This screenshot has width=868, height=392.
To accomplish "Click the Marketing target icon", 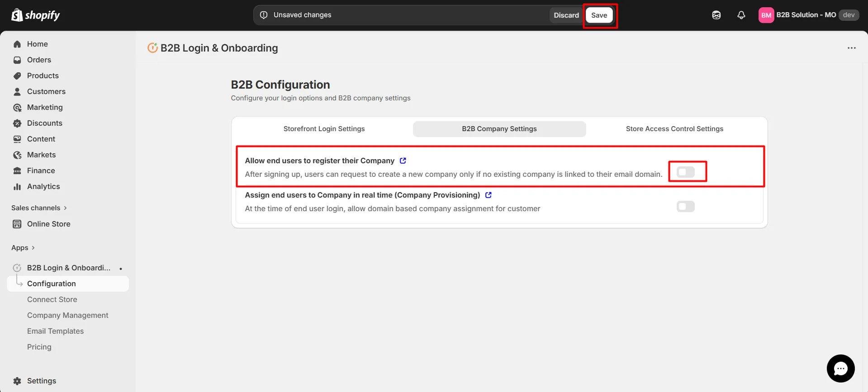I will point(17,107).
